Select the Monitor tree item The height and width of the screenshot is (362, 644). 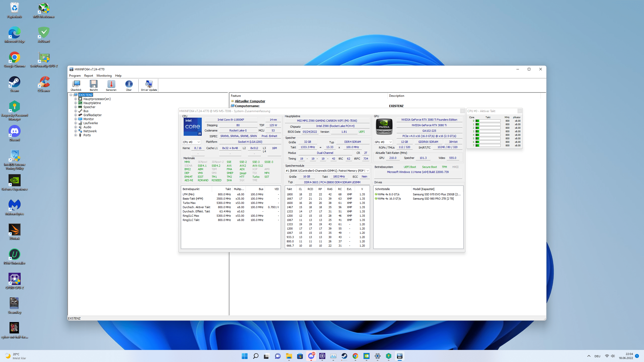coord(89,119)
